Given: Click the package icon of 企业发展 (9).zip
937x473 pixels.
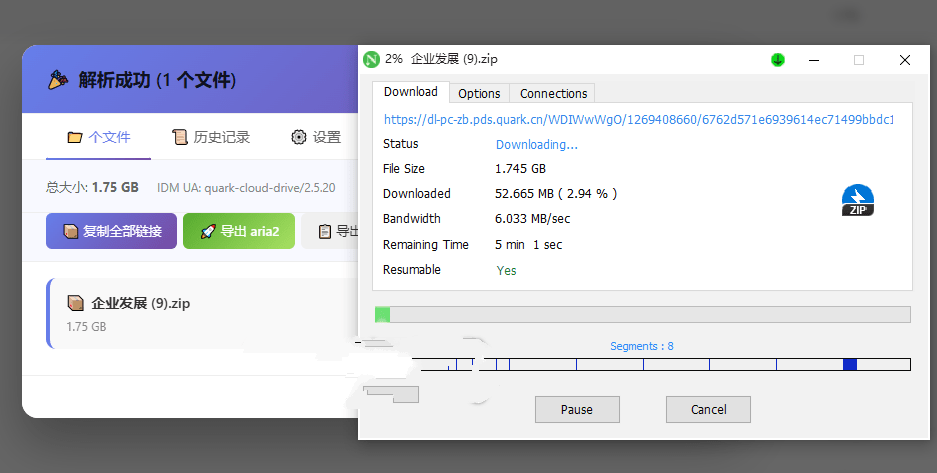Looking at the screenshot, I should (75, 303).
